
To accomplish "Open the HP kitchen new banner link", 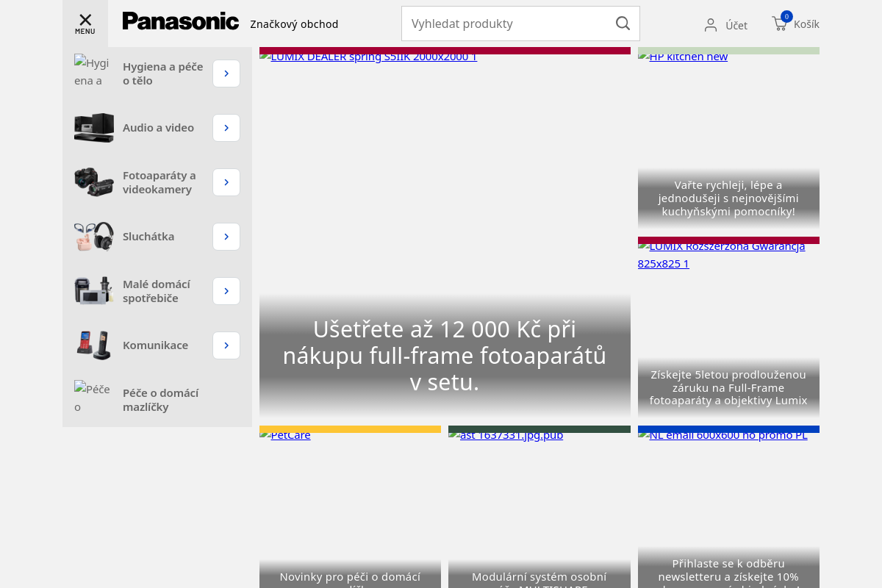I will (x=683, y=57).
